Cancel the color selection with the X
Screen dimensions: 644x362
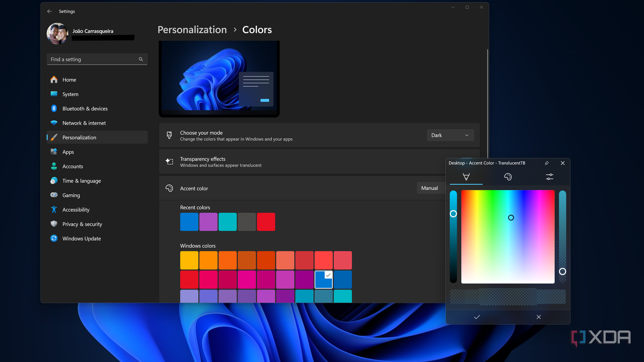pyautogui.click(x=539, y=317)
